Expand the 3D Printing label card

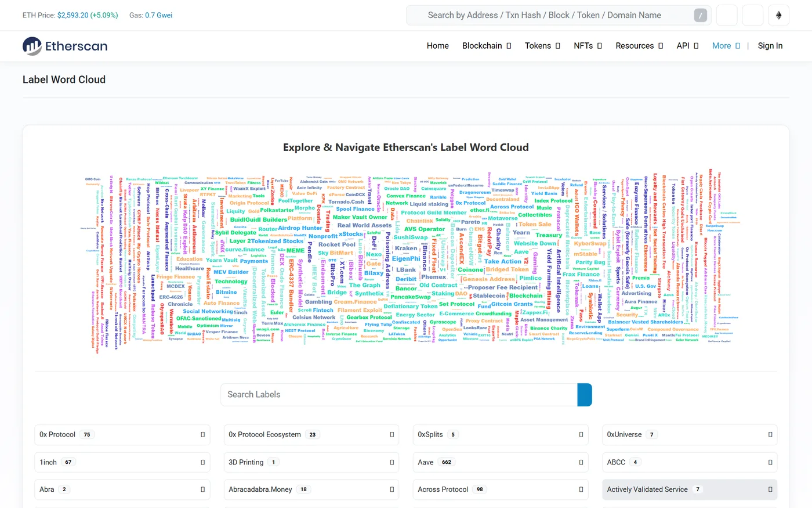311,463
